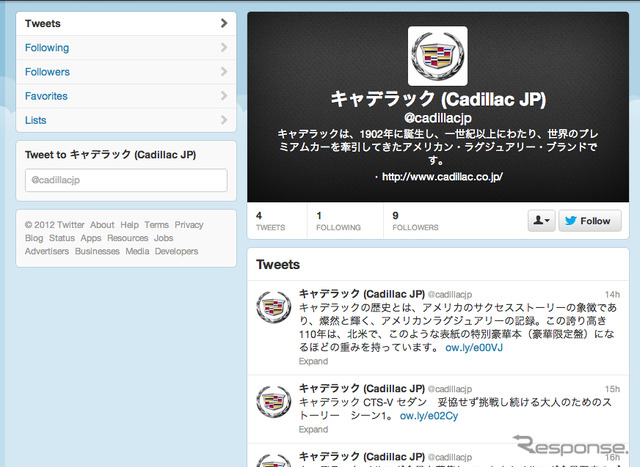Image resolution: width=640 pixels, height=467 pixels.
Task: Open the ow.ly/e00VJ link
Action: pos(474,348)
